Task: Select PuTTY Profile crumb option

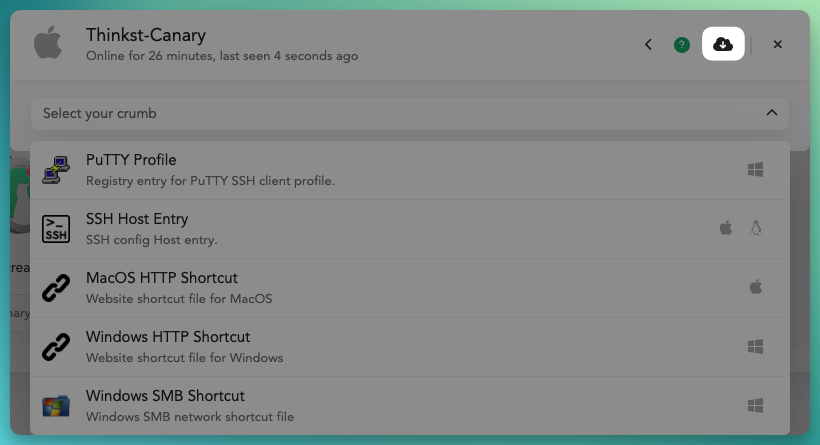Action: pyautogui.click(x=409, y=170)
